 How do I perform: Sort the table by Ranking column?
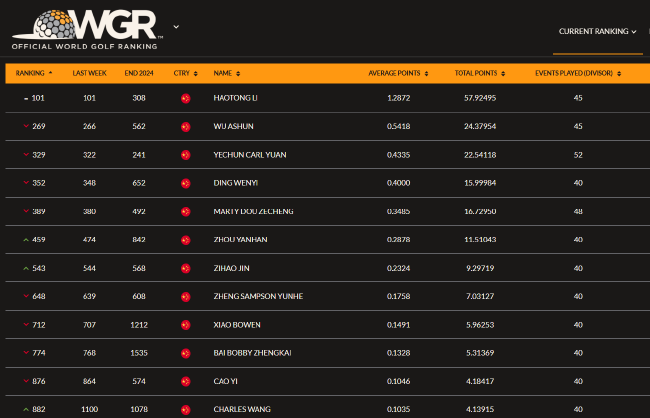click(34, 73)
